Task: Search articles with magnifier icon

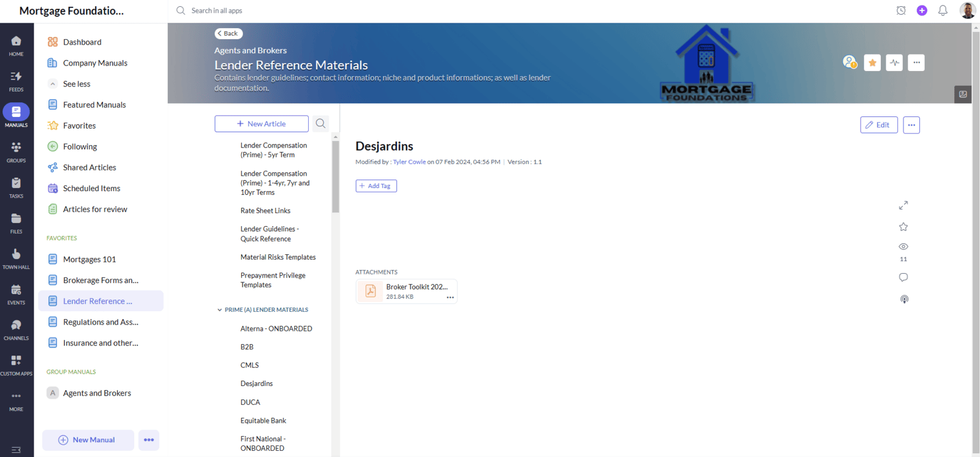Action: [320, 124]
